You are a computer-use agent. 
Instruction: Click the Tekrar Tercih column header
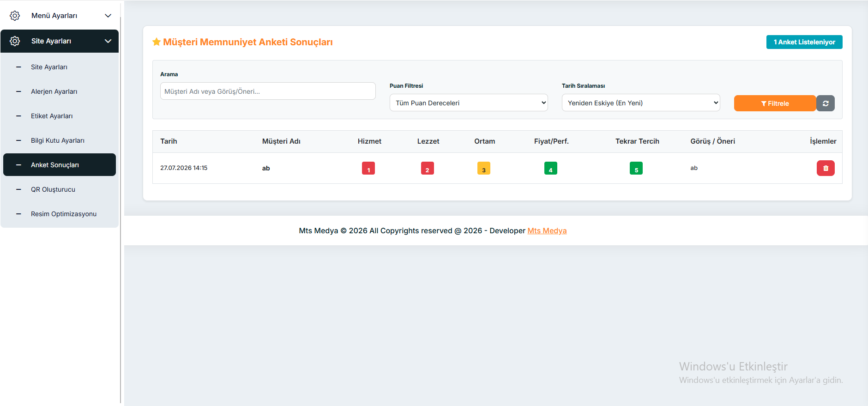pos(637,141)
